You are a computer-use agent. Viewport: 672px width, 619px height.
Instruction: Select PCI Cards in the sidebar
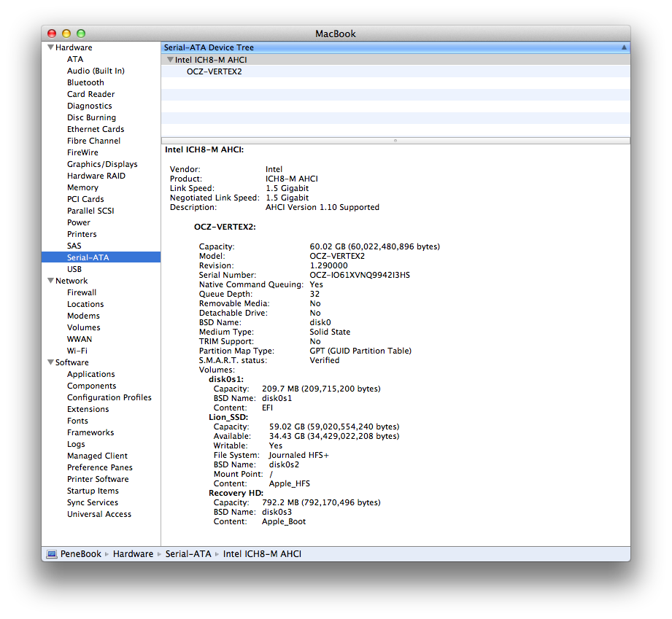(85, 199)
